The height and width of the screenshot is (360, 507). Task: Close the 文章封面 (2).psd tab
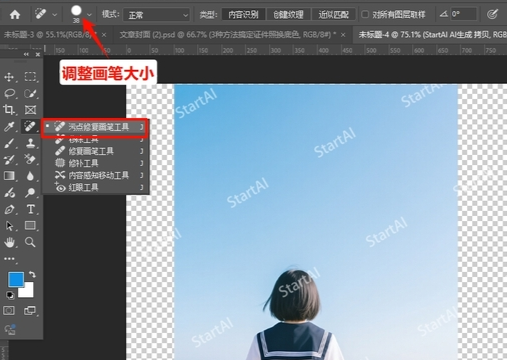343,35
